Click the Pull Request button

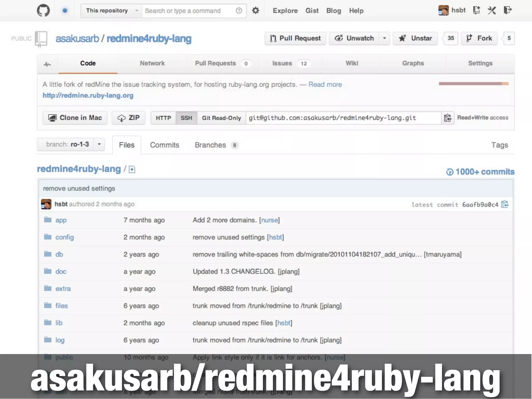(295, 38)
